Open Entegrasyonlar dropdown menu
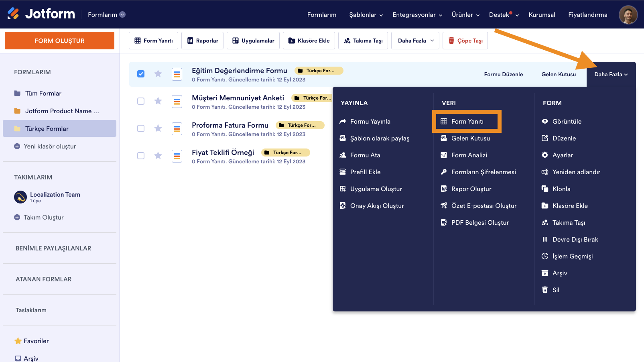The height and width of the screenshot is (362, 644). (417, 15)
